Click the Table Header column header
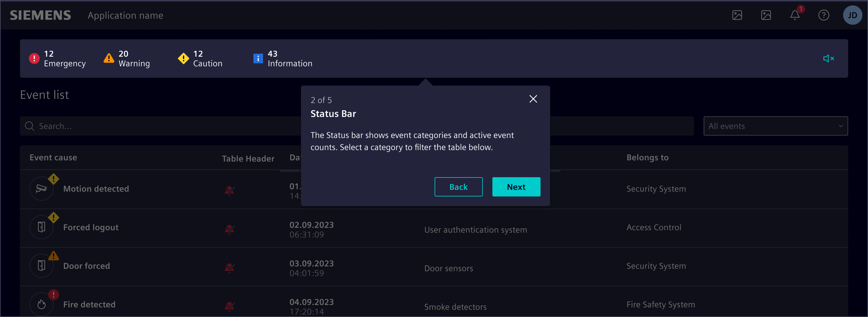This screenshot has width=868, height=317. pos(248,158)
